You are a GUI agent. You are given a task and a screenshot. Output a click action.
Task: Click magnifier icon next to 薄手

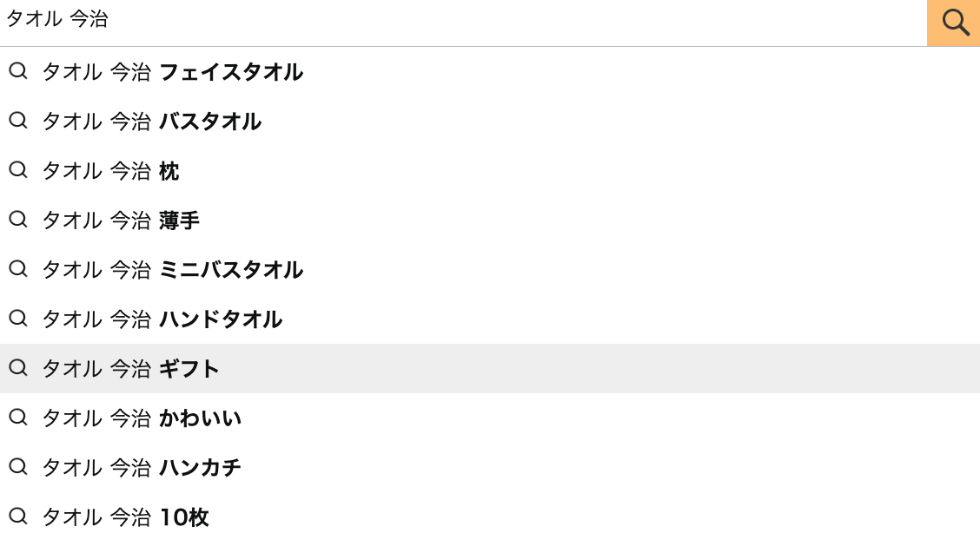[x=18, y=220]
